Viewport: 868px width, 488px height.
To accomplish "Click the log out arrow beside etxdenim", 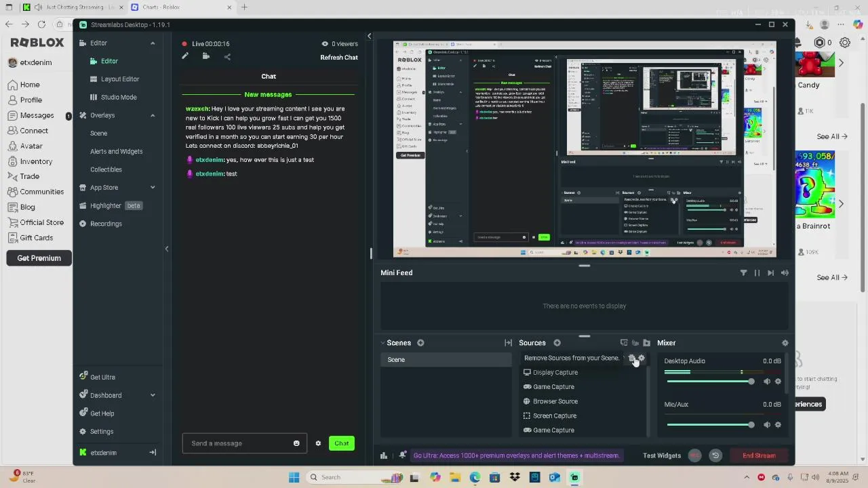I will (x=153, y=453).
